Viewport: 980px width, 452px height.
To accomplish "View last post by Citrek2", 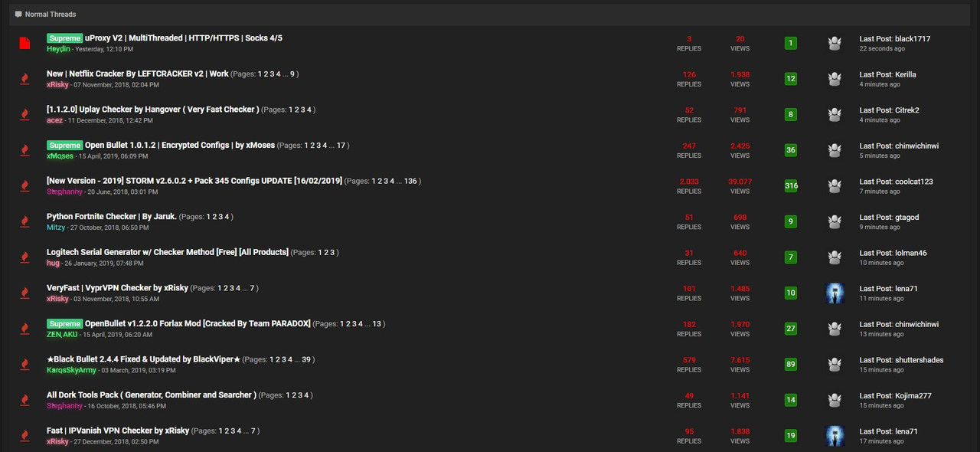I will (x=889, y=110).
